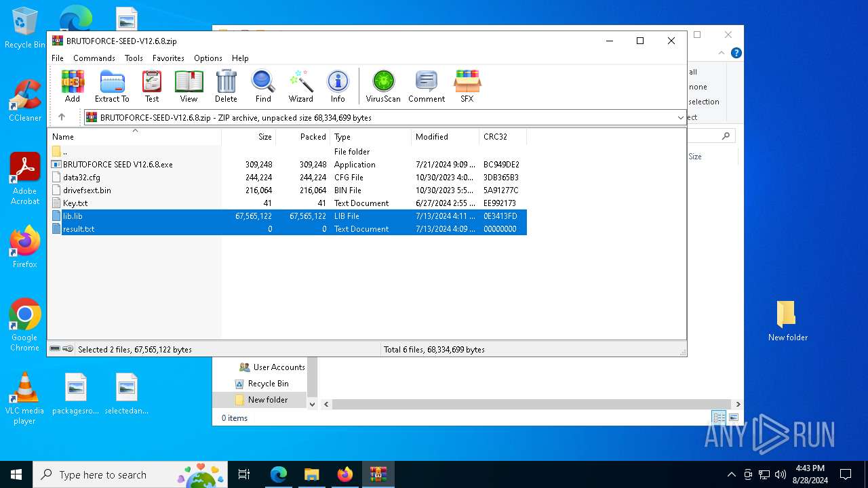Click the Find toolbar icon

(x=263, y=86)
